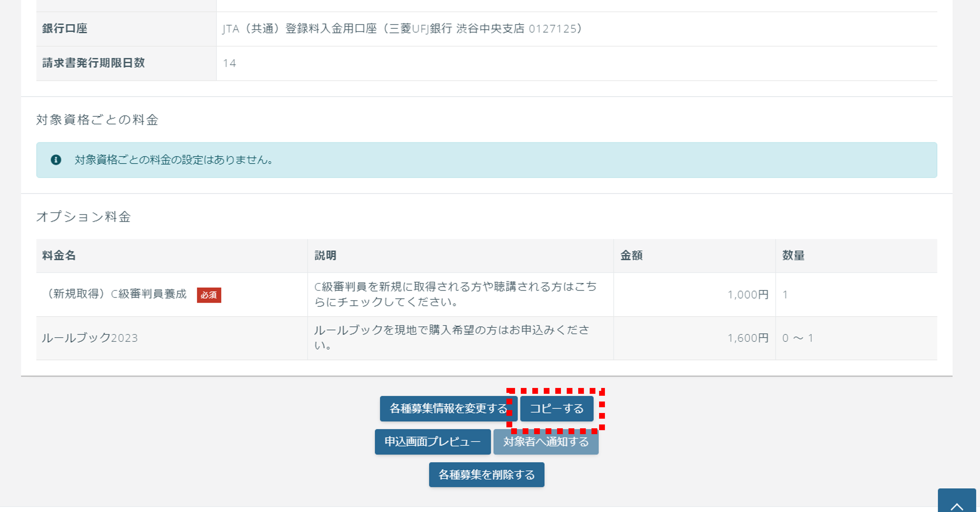This screenshot has width=980, height=512.
Task: Open the 申込画面プレビュー button
Action: [433, 442]
